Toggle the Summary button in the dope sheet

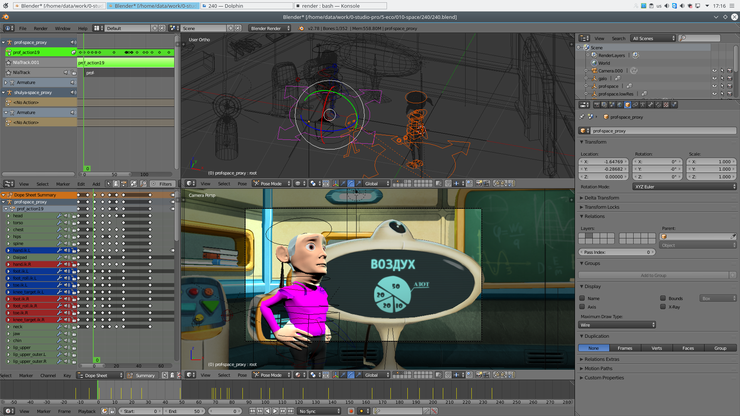click(x=142, y=375)
